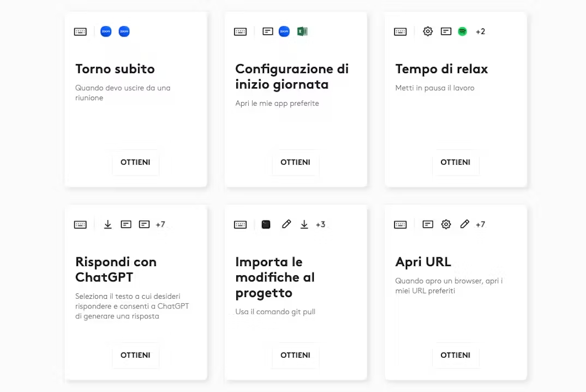Expand the +3 extra actions in Importa le modifiche
586x392 pixels.
[x=320, y=225]
